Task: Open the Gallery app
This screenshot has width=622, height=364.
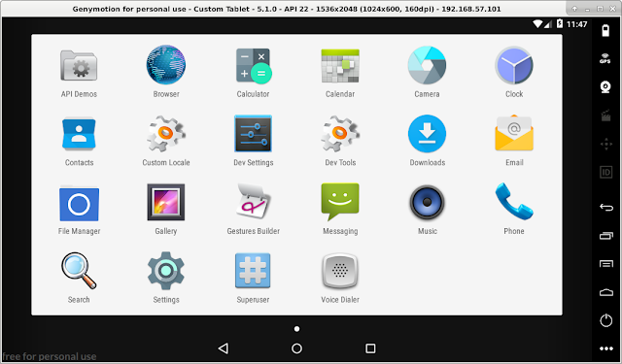Action: click(166, 210)
